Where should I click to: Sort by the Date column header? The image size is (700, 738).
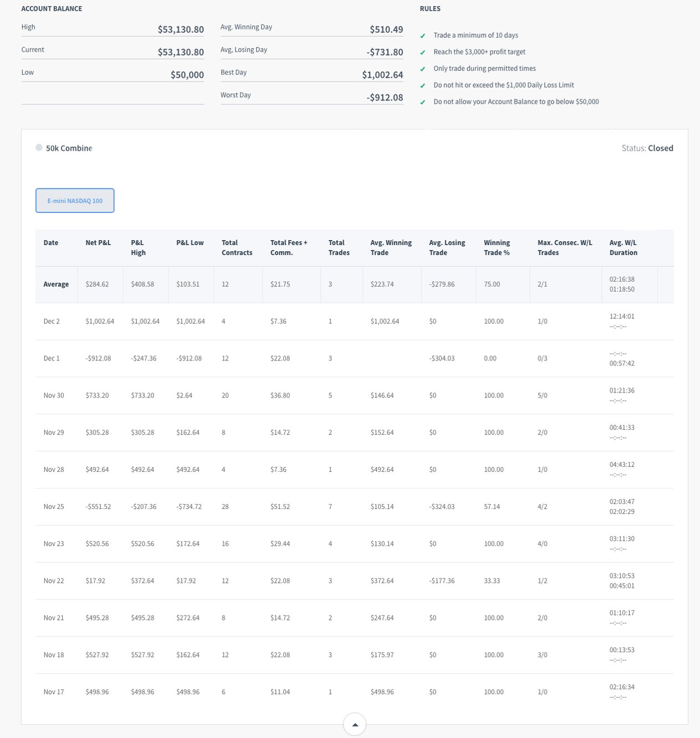click(51, 243)
